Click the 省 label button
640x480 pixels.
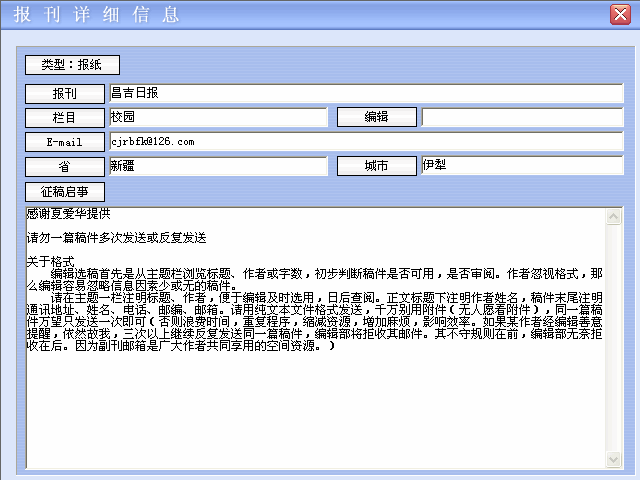65,167
